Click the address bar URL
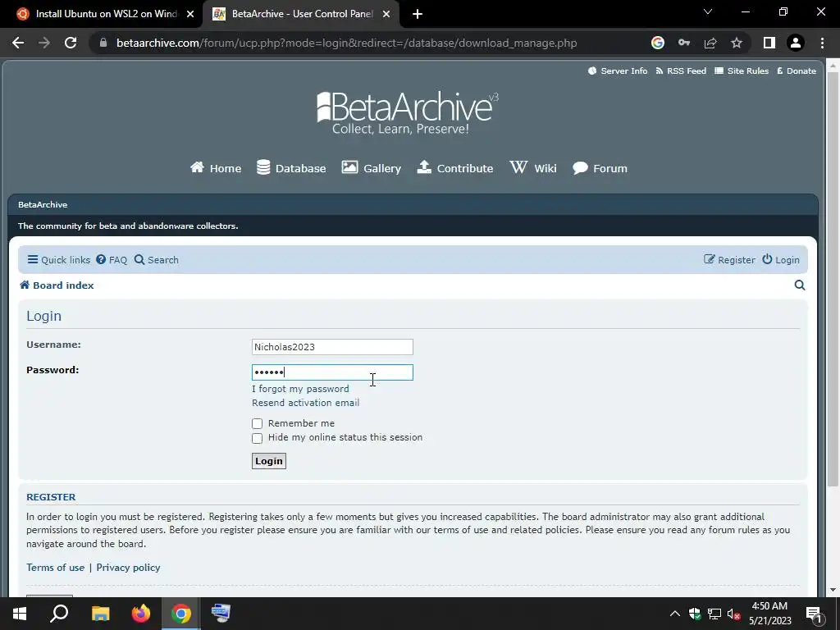Image resolution: width=840 pixels, height=630 pixels. point(346,43)
